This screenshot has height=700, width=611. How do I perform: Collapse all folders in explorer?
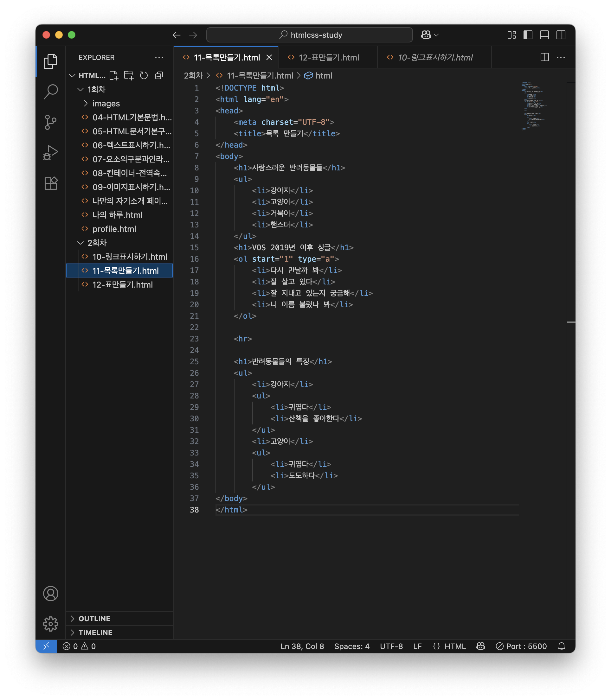[159, 75]
